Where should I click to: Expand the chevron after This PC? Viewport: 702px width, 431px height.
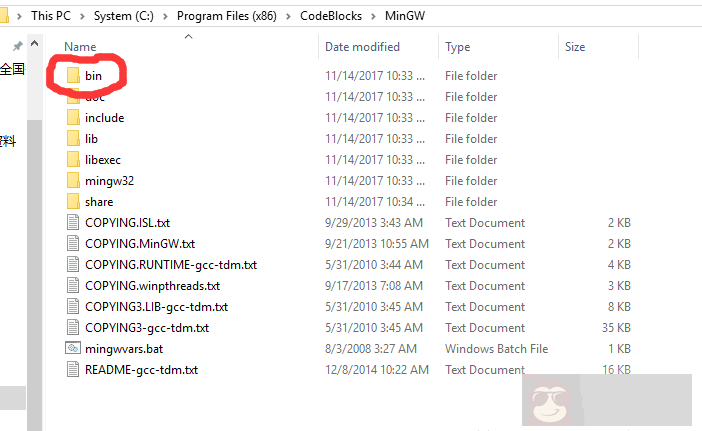85,16
